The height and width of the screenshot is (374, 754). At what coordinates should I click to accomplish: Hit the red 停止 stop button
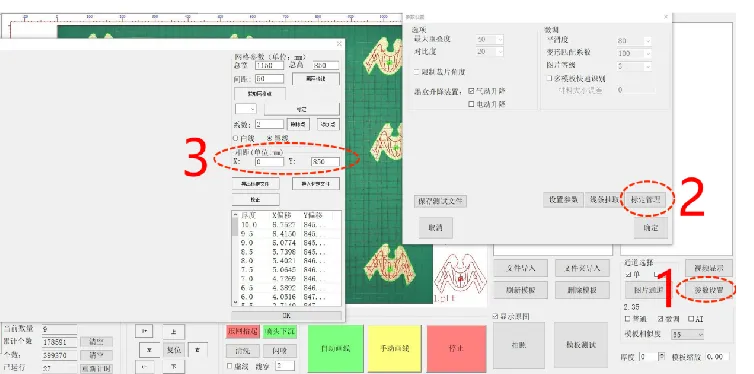click(x=456, y=348)
